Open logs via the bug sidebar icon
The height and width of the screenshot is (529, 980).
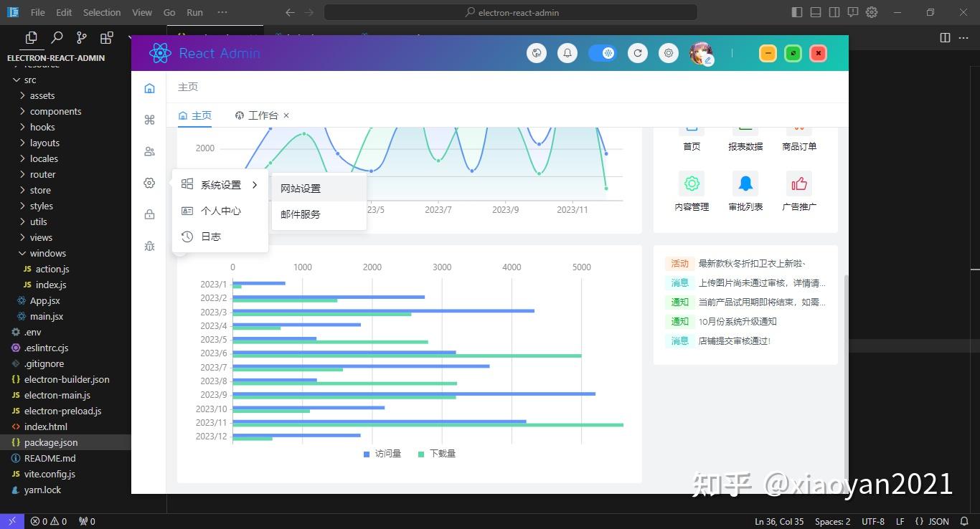[x=149, y=245]
